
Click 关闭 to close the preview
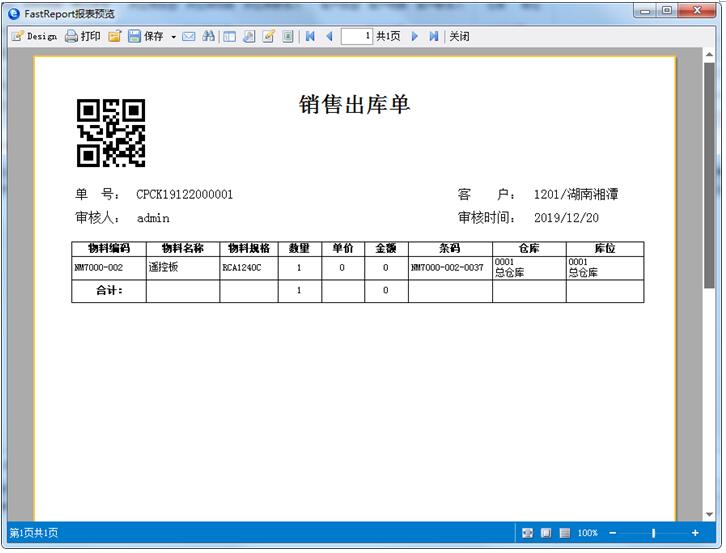point(459,36)
